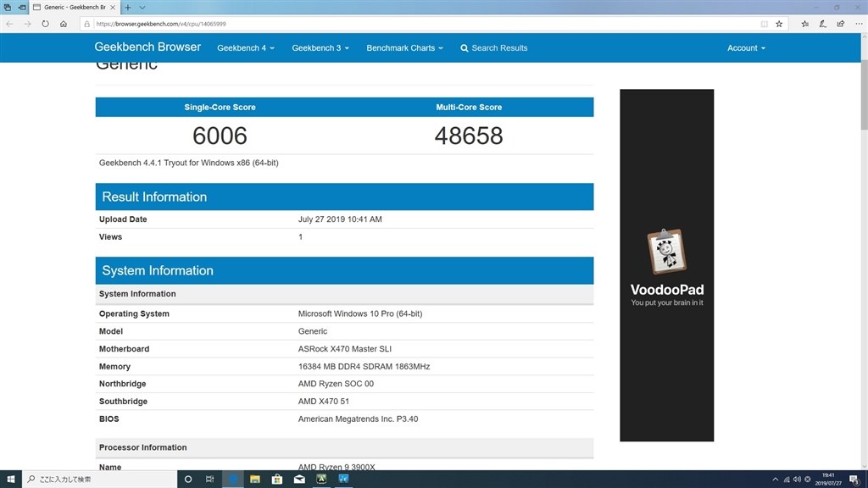Expand the Geekbench 3 dropdown menu
Image resolution: width=868 pixels, height=488 pixels.
pos(320,48)
